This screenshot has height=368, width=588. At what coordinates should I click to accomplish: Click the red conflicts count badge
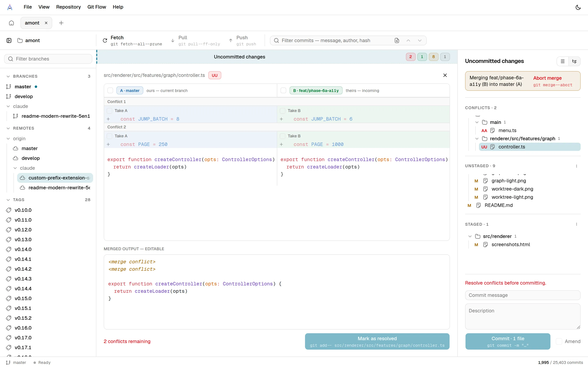coord(411,57)
